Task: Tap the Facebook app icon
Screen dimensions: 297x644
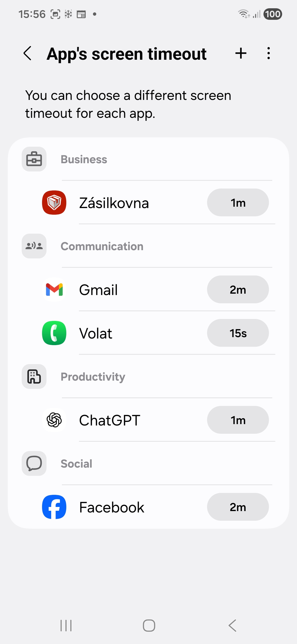Action: tap(54, 507)
